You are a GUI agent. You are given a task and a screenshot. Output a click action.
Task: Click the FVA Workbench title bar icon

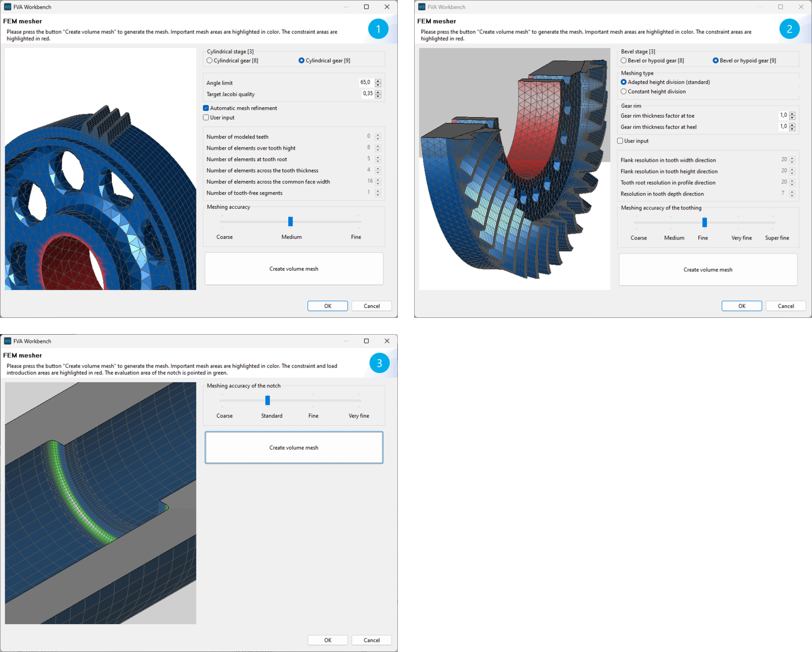(7, 6)
